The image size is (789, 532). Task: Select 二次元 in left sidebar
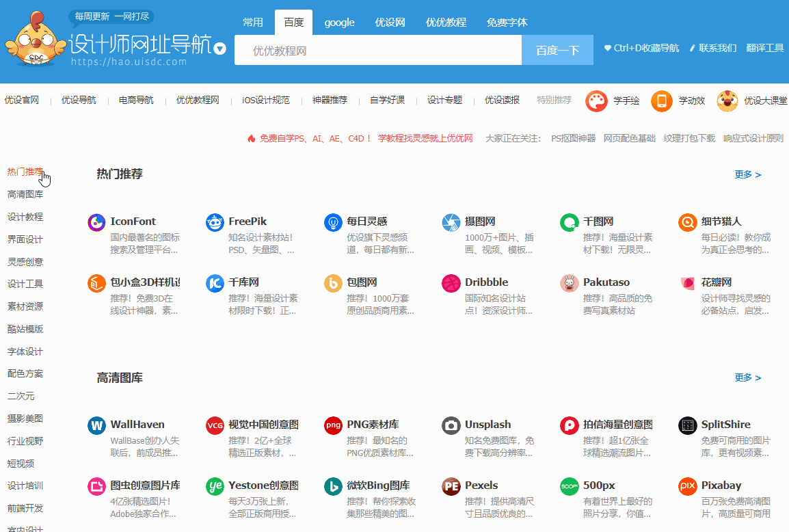(21, 396)
